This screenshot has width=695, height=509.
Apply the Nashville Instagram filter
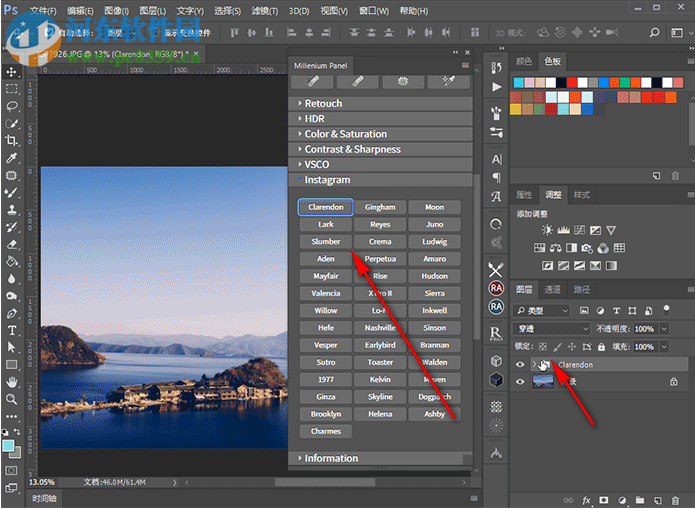[380, 327]
